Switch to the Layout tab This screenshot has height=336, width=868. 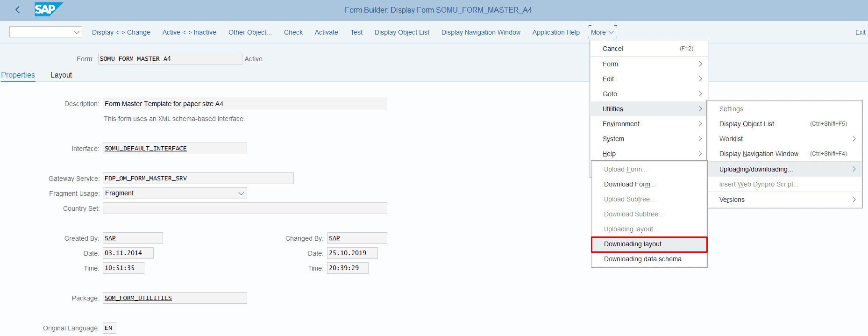pos(61,75)
